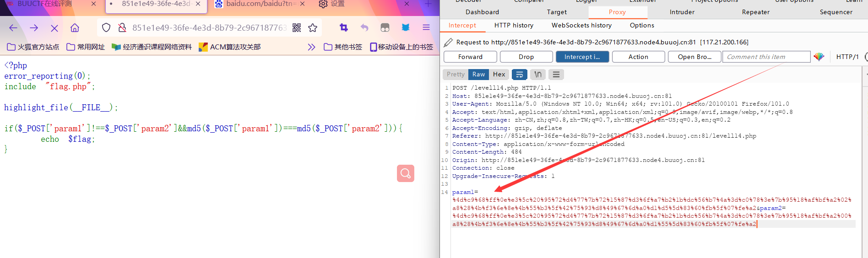
Task: Switch to the HTTP history tab
Action: 514,25
